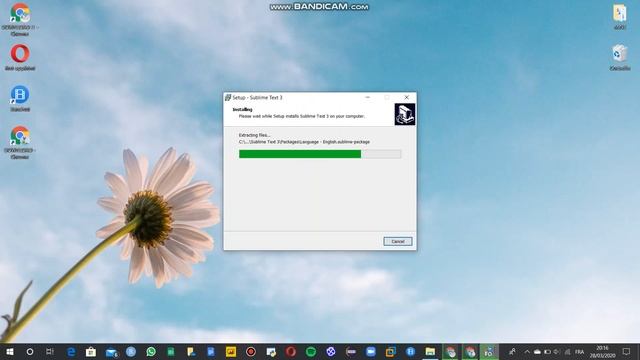Screen dimensions: 640x360
Task: Change the FRA input language
Action: pyautogui.click(x=580, y=351)
